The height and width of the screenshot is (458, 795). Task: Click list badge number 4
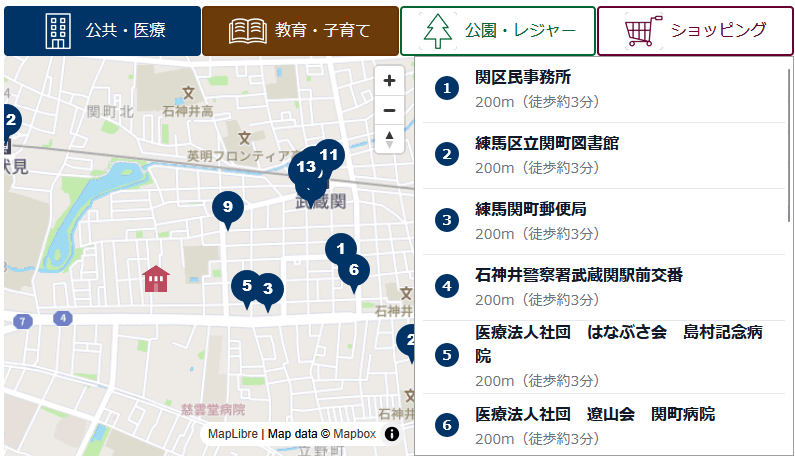click(447, 286)
